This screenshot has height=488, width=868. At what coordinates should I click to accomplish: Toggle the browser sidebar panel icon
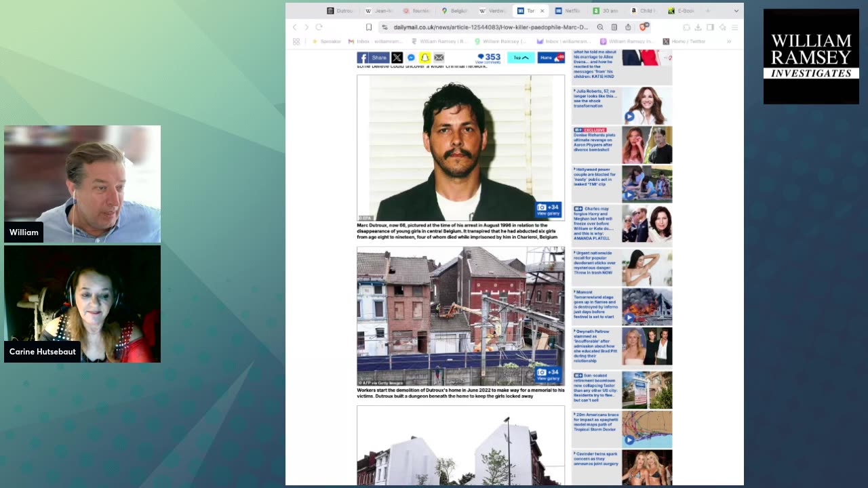[710, 27]
